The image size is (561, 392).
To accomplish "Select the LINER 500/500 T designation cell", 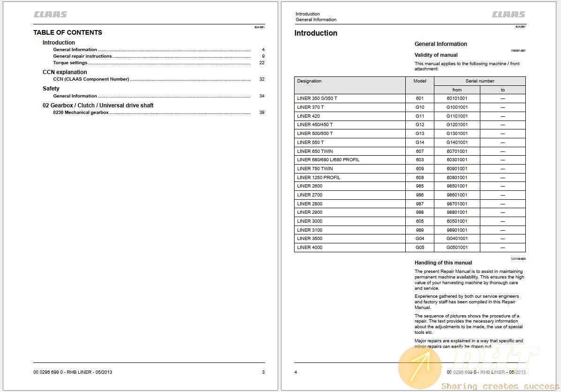I will click(350, 134).
